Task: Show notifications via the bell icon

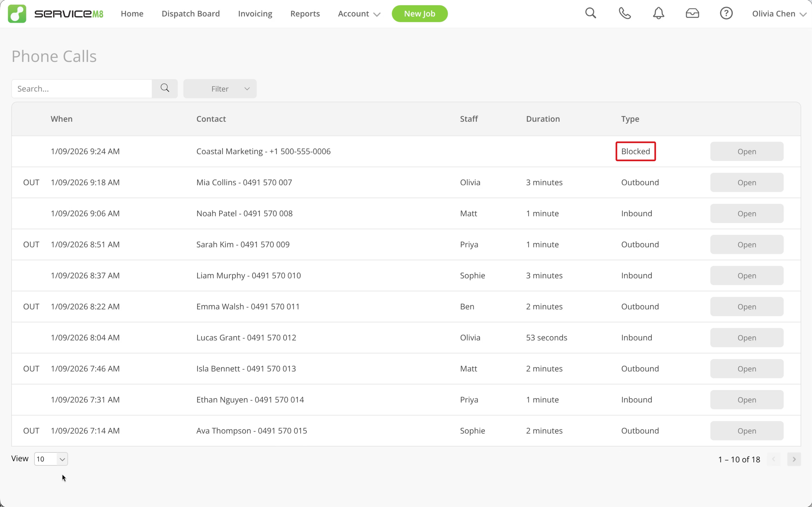Action: [658, 13]
